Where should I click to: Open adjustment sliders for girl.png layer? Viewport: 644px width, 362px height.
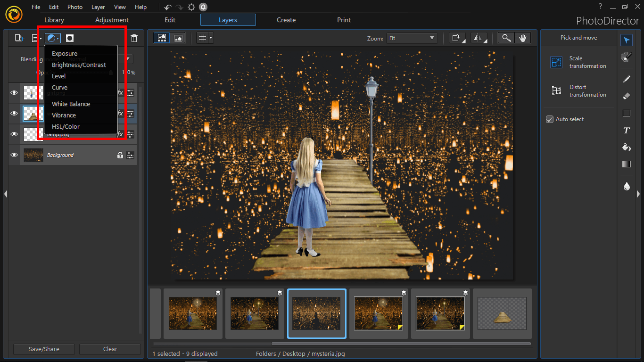[131, 93]
